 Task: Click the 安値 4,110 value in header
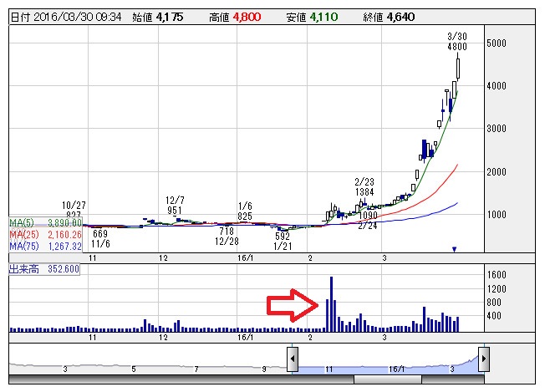[312, 17]
